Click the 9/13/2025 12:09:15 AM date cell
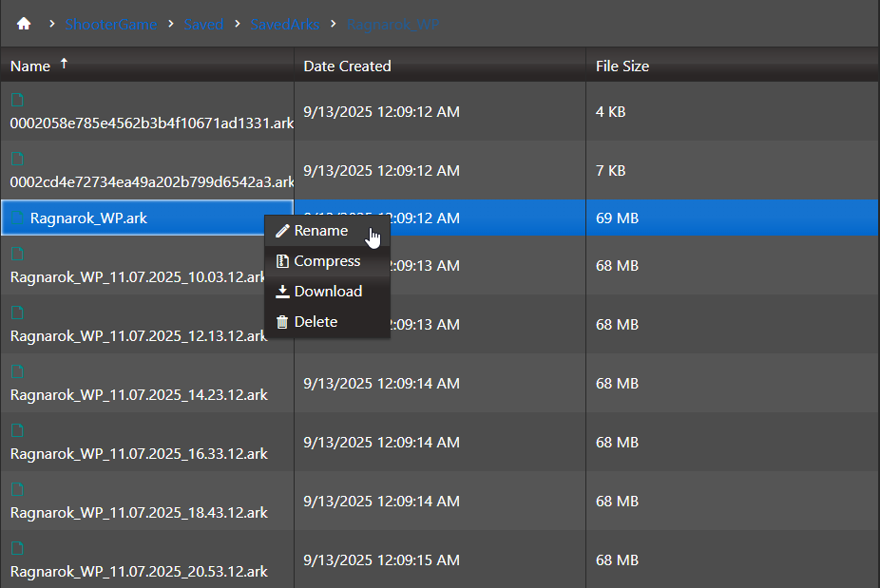 coord(439,560)
